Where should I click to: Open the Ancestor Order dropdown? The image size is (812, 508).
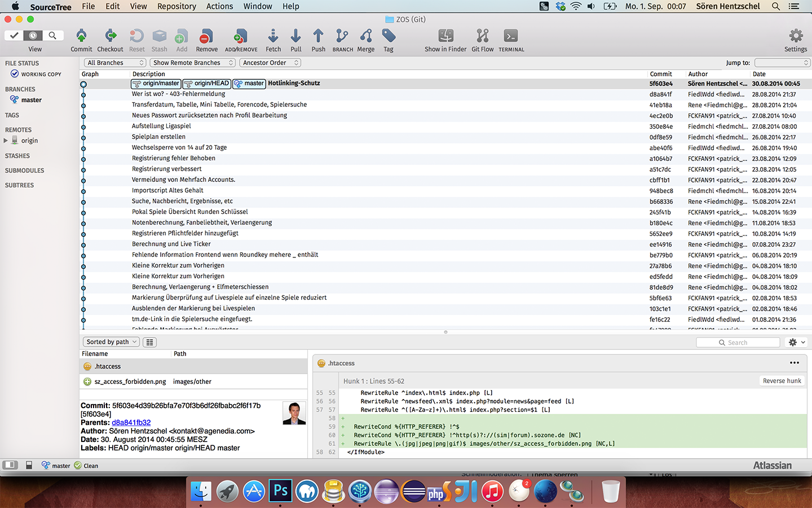270,63
